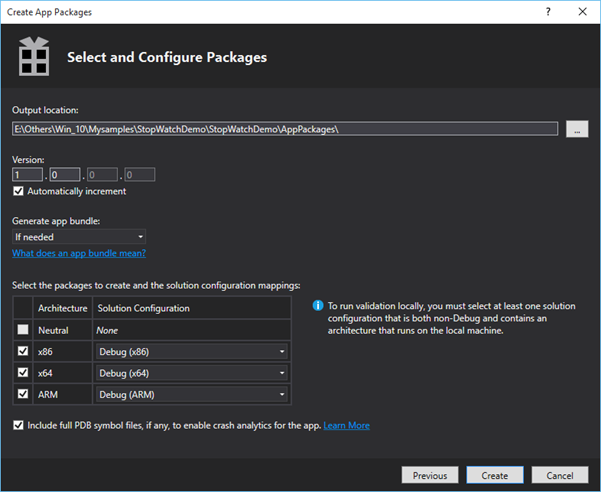The width and height of the screenshot is (601, 492).
Task: Uncheck the x86 architecture checkbox
Action: 22,351
